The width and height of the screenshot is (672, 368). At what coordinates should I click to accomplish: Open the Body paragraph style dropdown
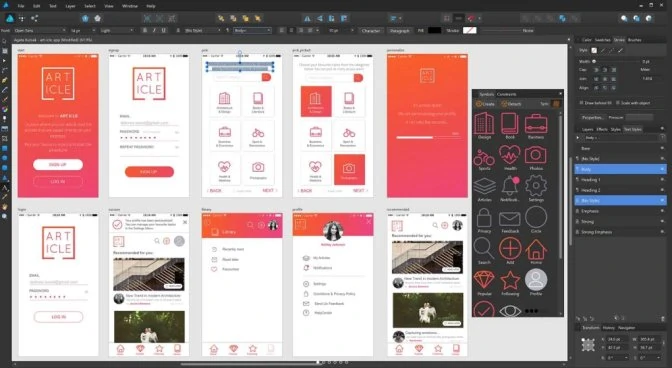pos(252,30)
